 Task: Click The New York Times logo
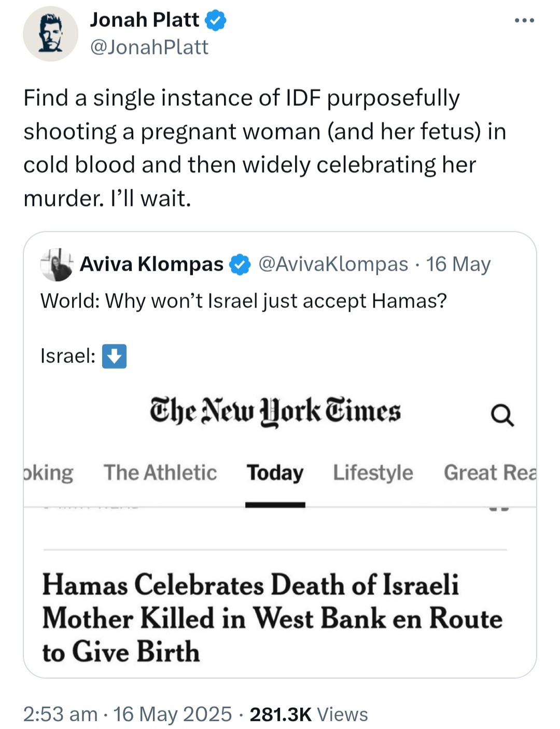tap(275, 412)
